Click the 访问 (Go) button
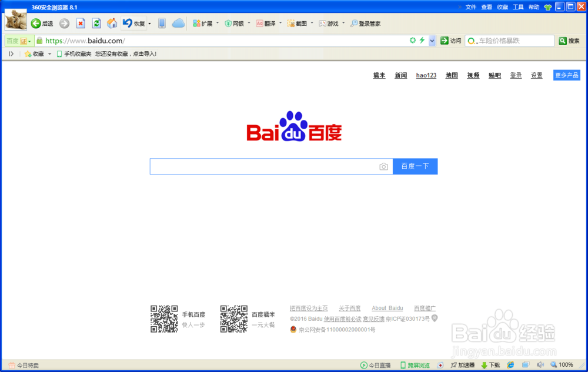 click(x=451, y=41)
